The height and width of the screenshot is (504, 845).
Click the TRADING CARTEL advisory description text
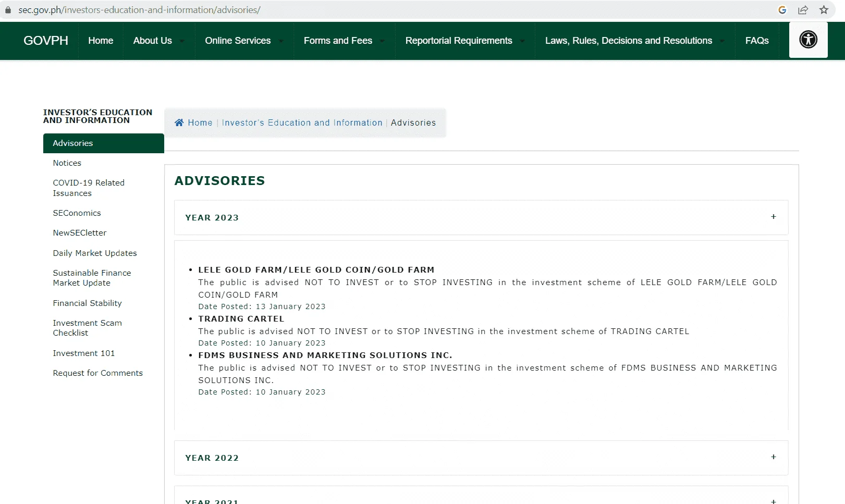(x=444, y=331)
